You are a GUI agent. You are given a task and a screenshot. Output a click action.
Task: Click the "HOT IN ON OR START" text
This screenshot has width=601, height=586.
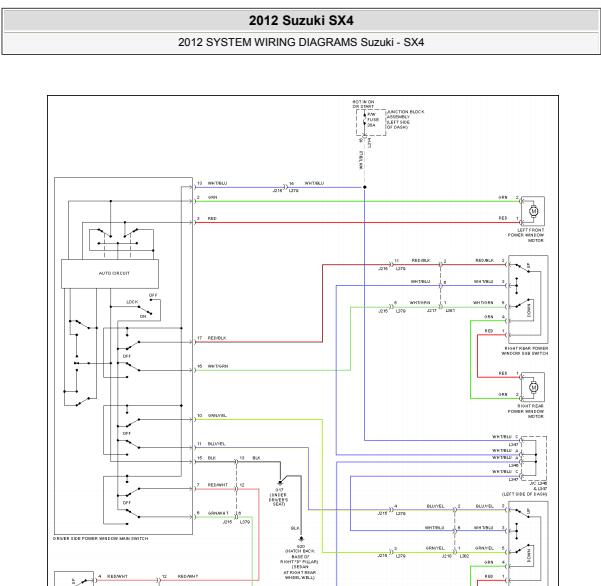pyautogui.click(x=363, y=104)
